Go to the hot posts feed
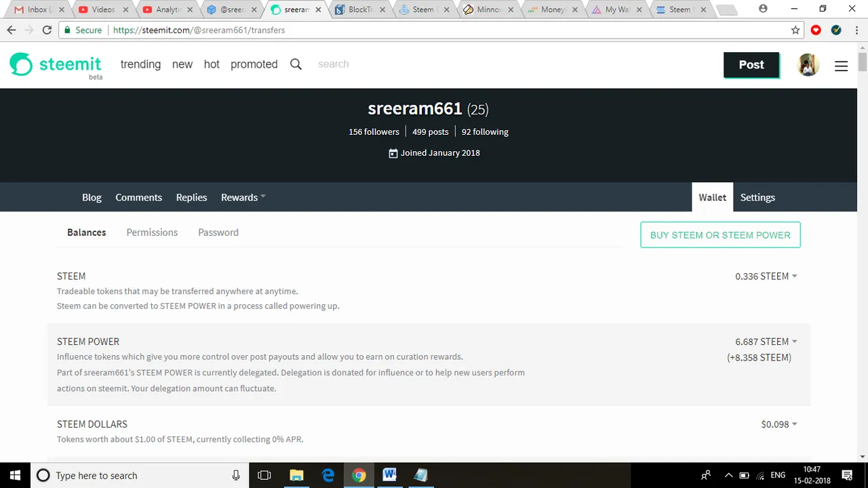The width and height of the screenshot is (868, 488). [x=212, y=64]
